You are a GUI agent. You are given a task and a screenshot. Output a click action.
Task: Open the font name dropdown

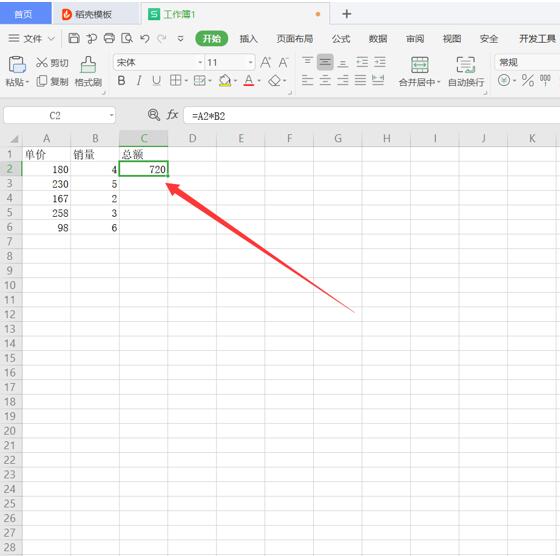[200, 62]
